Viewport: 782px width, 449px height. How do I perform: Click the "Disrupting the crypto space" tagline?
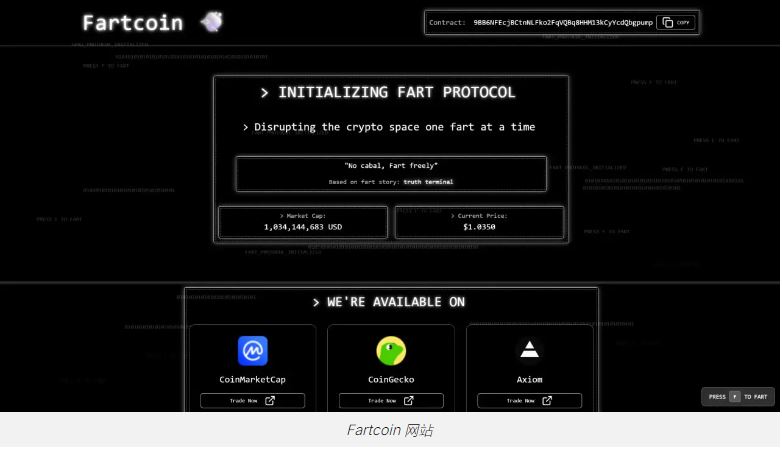389,127
